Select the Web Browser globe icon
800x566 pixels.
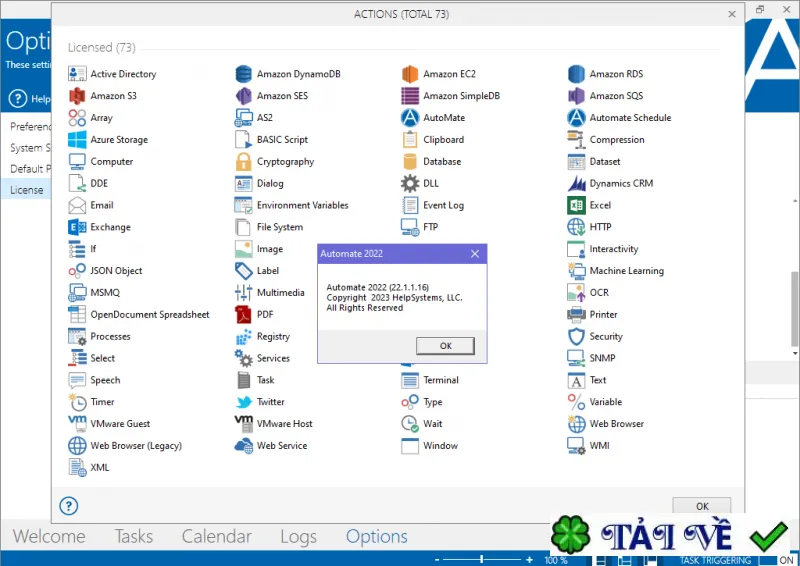tap(576, 424)
